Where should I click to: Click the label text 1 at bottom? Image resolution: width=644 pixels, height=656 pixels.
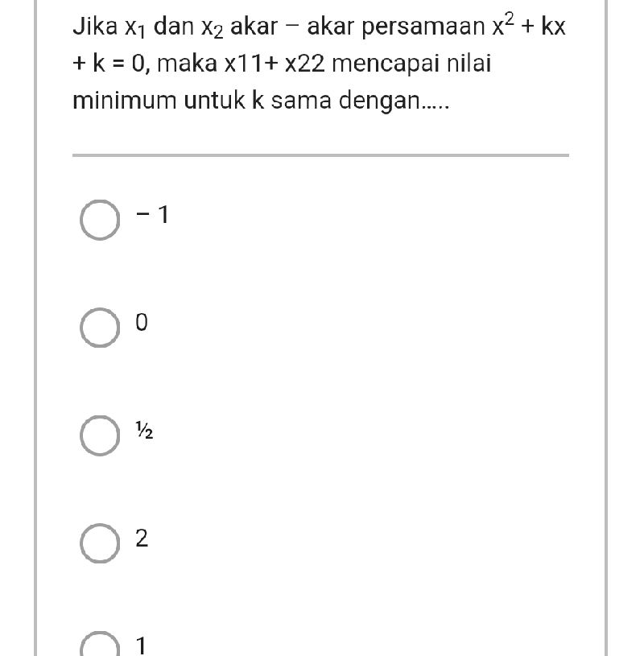point(142,645)
